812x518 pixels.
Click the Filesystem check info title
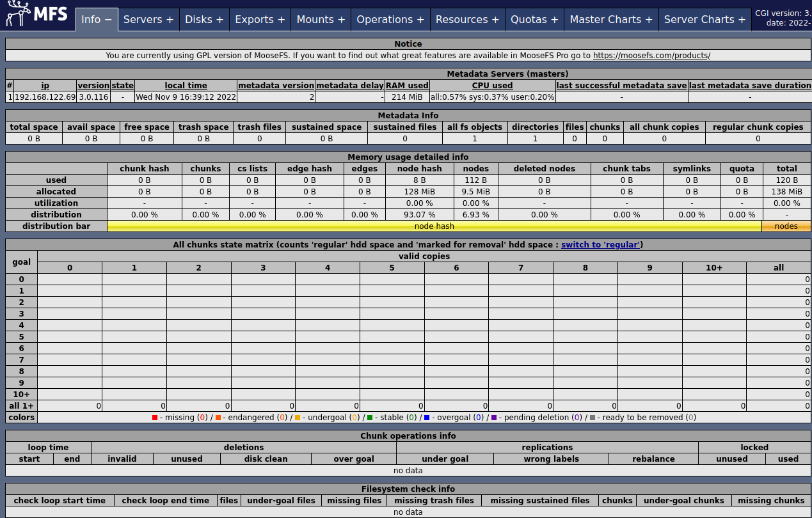(x=408, y=489)
